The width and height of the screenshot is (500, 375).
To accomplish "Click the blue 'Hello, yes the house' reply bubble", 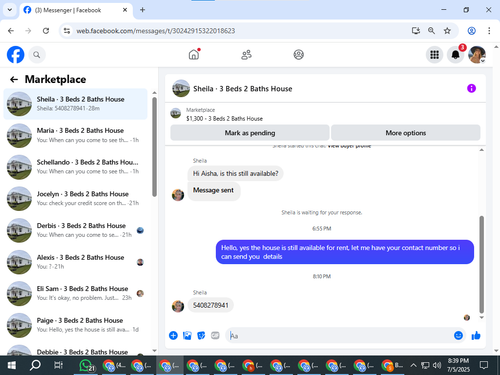I will pos(345,252).
